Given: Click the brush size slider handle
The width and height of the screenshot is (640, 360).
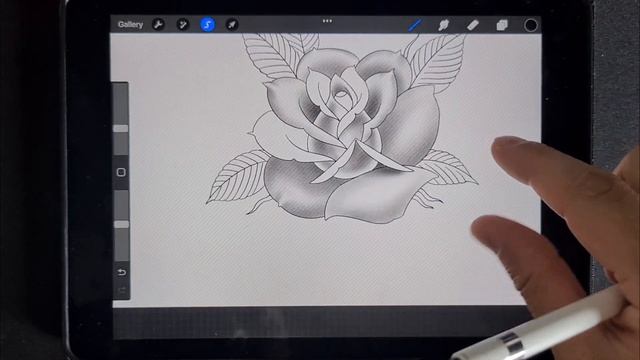Looking at the screenshot, I should pyautogui.click(x=121, y=129).
